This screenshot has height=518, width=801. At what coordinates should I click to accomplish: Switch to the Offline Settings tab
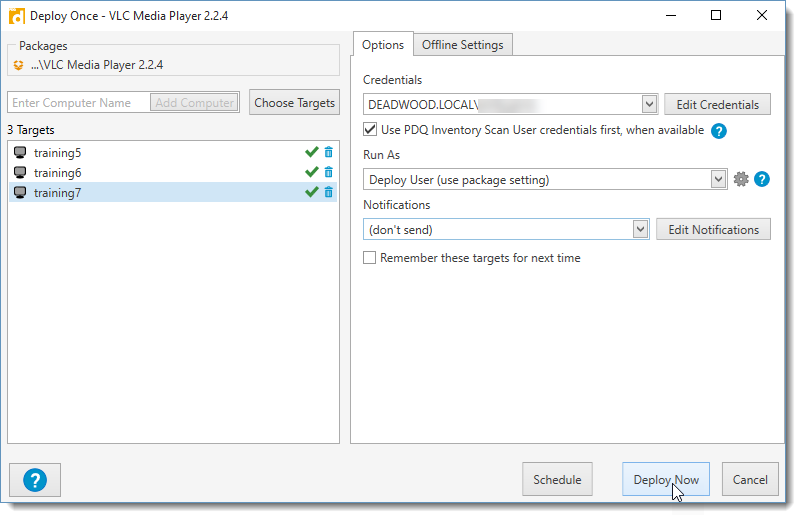point(463,44)
